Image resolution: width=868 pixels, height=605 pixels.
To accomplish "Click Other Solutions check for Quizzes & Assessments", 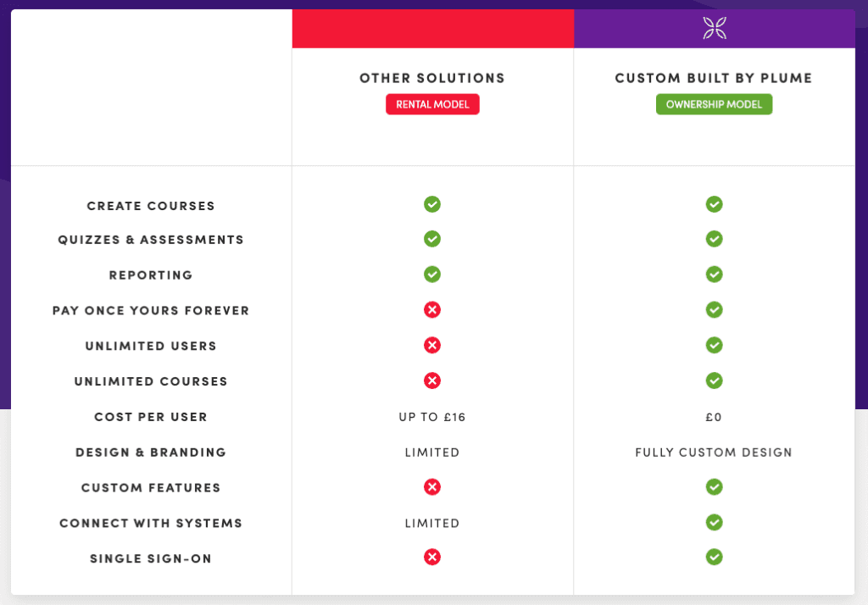I will (432, 239).
